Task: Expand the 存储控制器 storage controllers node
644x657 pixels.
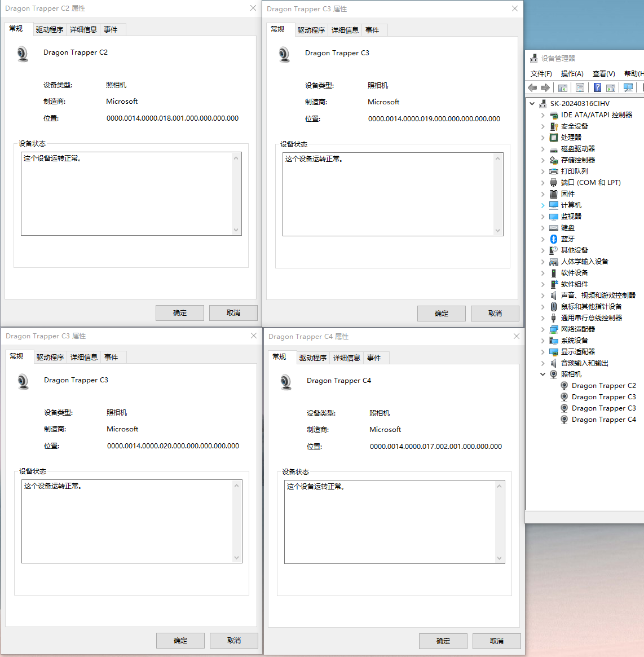Action: 542,160
